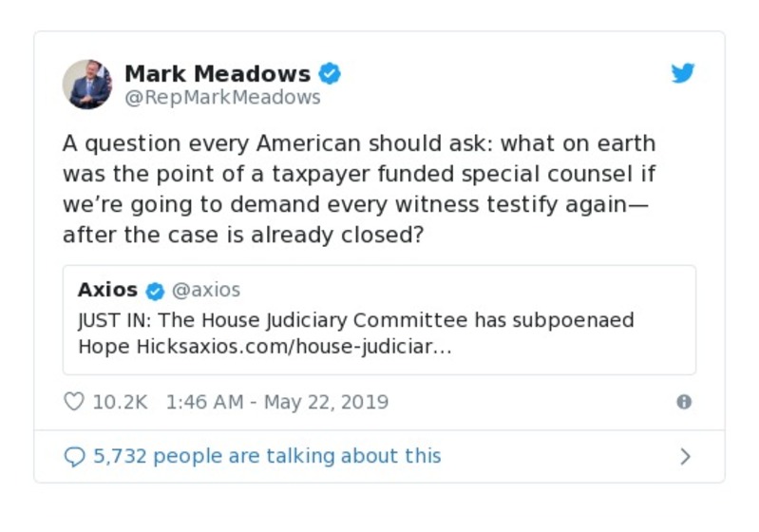Image resolution: width=759 pixels, height=532 pixels.
Task: Click Mark Meadows' blue verified badge
Action: point(330,73)
